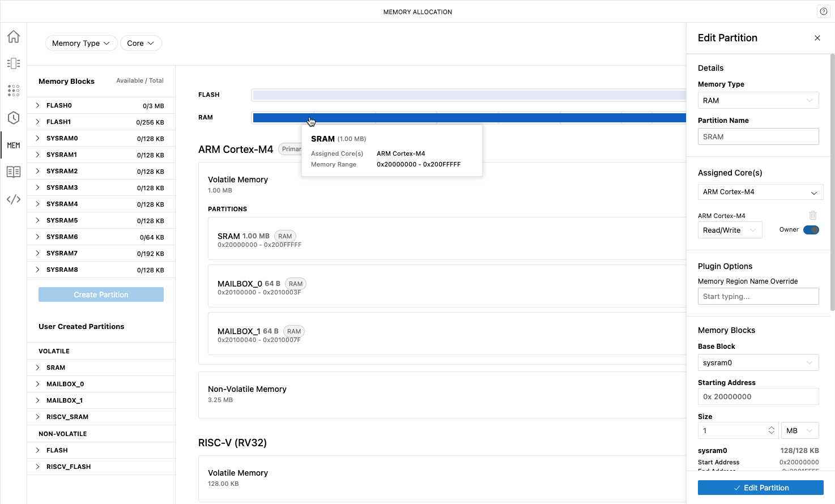Viewport: 835px width, 504px height.
Task: Click the RISC-V Volatile Memory section
Action: pos(442,479)
